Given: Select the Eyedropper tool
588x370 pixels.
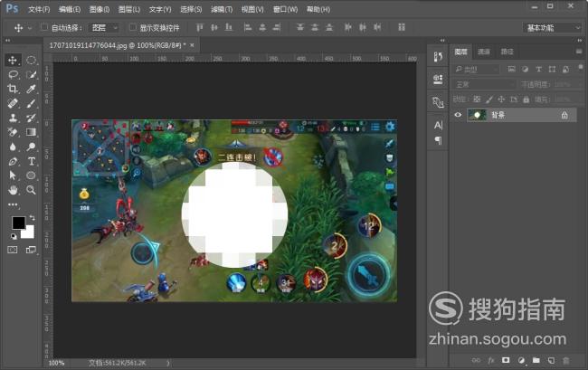Looking at the screenshot, I should pos(31,89).
